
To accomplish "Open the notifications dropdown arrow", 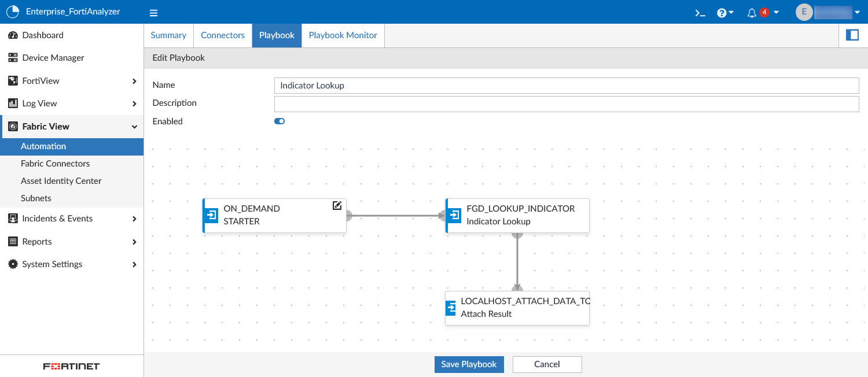I will (x=776, y=12).
